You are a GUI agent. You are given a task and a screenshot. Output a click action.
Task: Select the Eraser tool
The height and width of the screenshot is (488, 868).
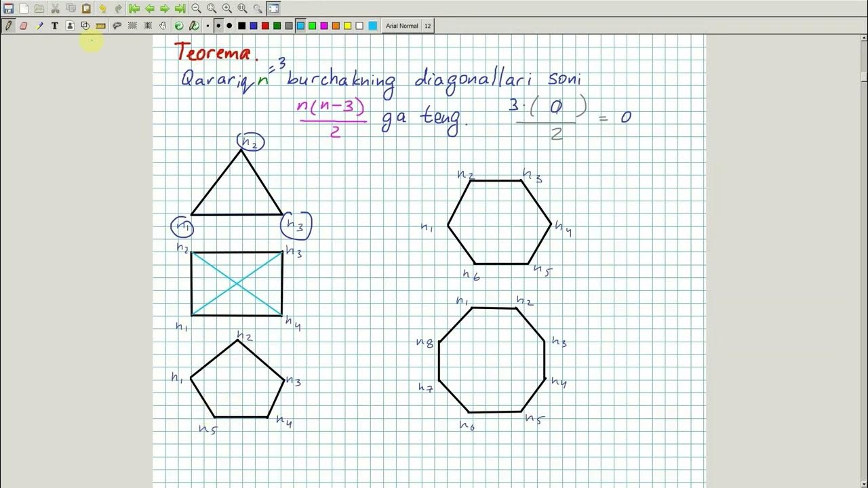click(x=24, y=26)
